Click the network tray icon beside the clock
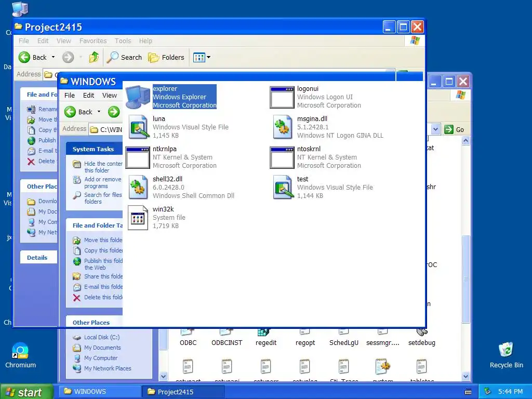 click(487, 391)
